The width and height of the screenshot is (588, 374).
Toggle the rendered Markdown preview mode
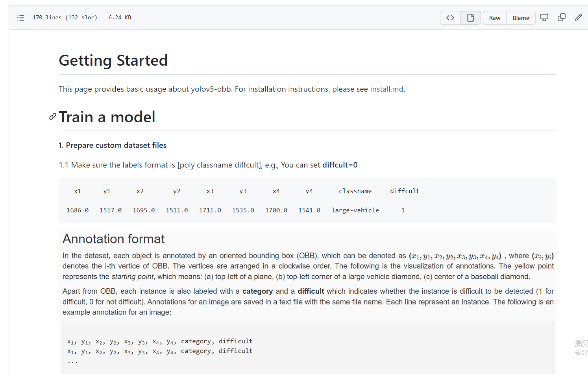470,18
